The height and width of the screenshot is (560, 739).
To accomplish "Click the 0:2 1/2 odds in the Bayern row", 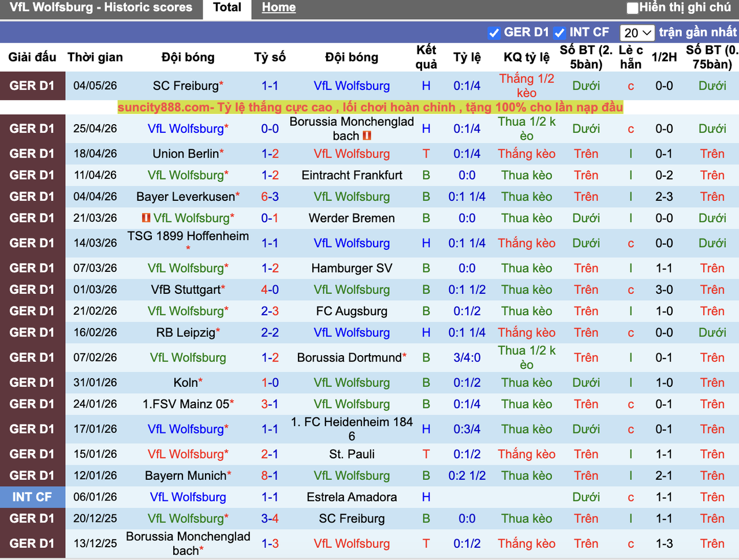I will tap(467, 475).
